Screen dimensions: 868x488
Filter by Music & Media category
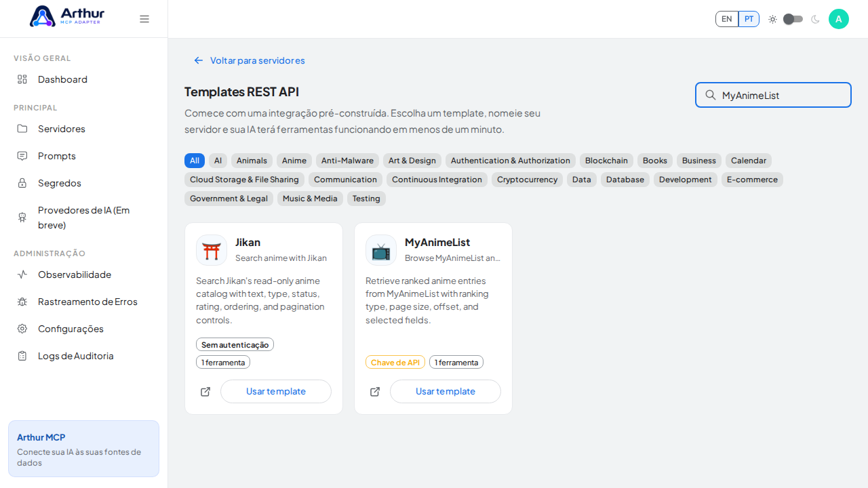pos(310,199)
